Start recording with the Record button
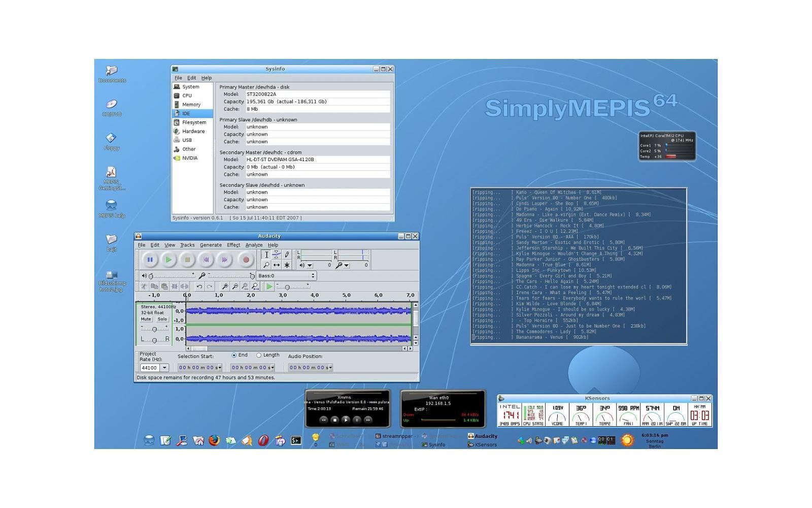 (246, 260)
